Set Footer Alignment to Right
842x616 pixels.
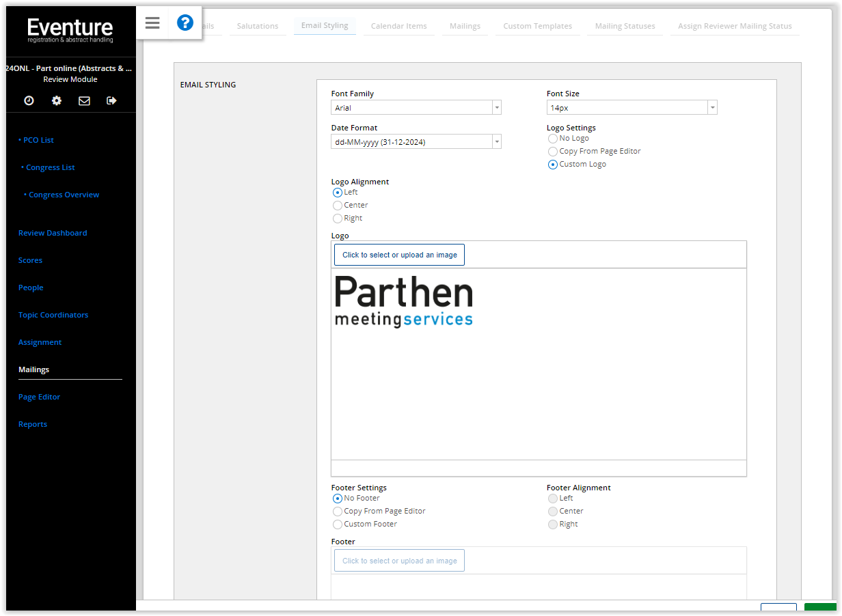pyautogui.click(x=553, y=524)
